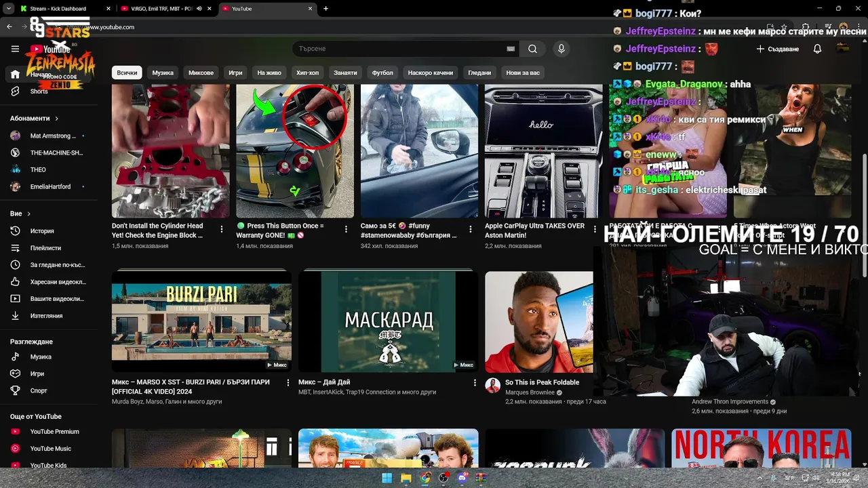Open Chrome from the taskbar
This screenshot has height=488, width=868.
[x=425, y=478]
